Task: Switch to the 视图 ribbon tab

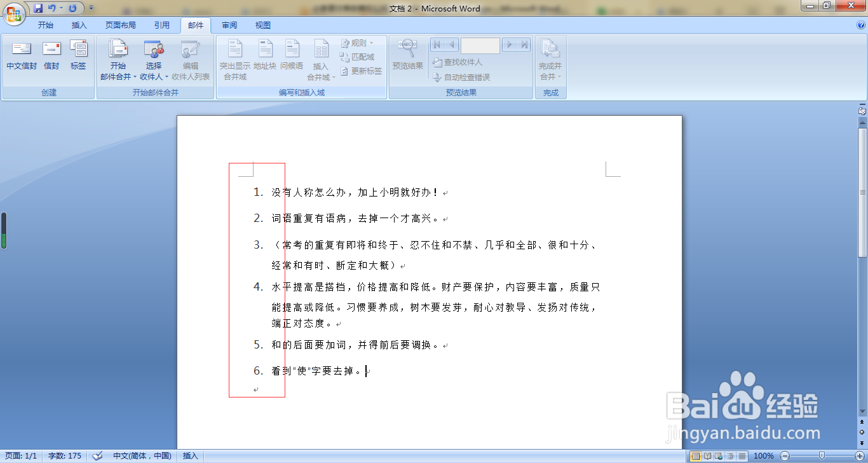Action: (263, 25)
